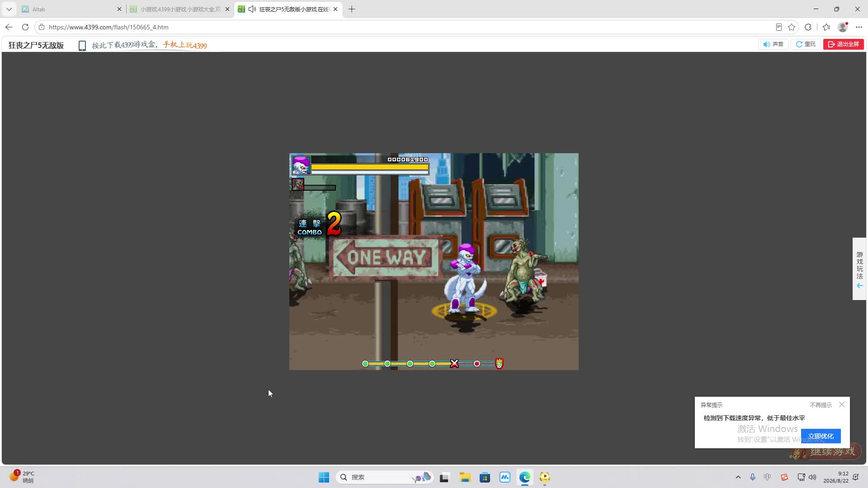Open the immersive reader icon
This screenshot has width=868, height=488.
coord(778,27)
